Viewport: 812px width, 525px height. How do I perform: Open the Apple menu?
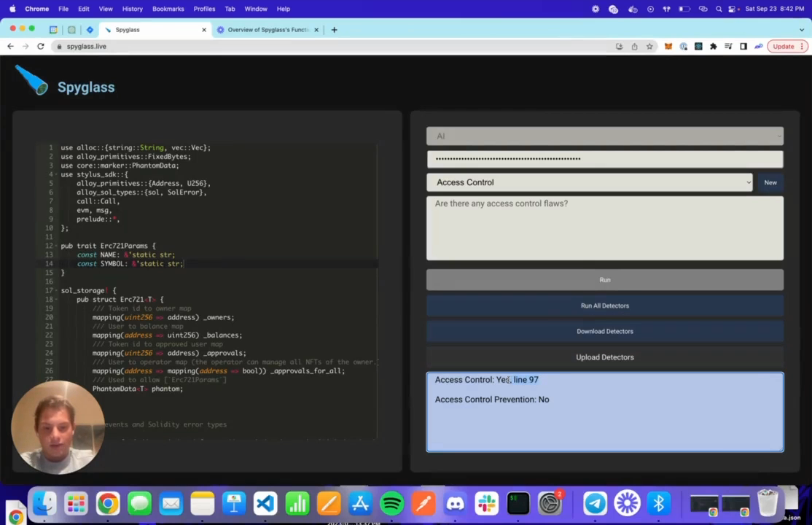click(x=12, y=9)
